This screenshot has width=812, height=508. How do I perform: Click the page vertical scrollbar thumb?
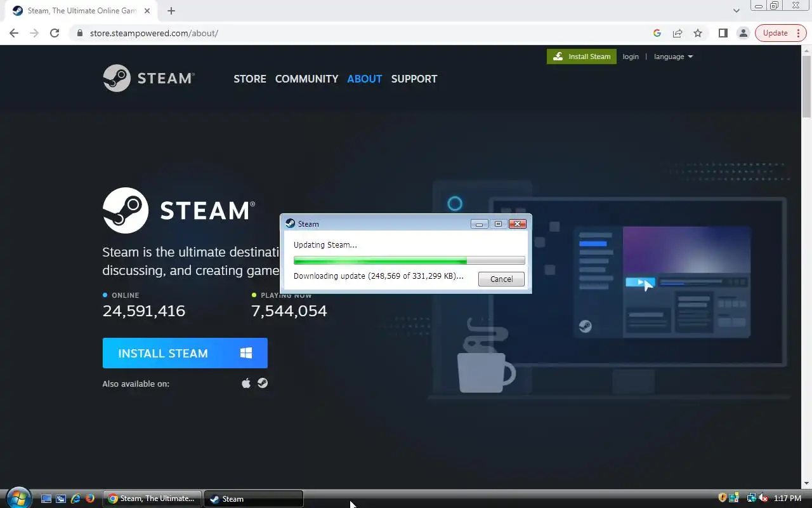(x=806, y=86)
